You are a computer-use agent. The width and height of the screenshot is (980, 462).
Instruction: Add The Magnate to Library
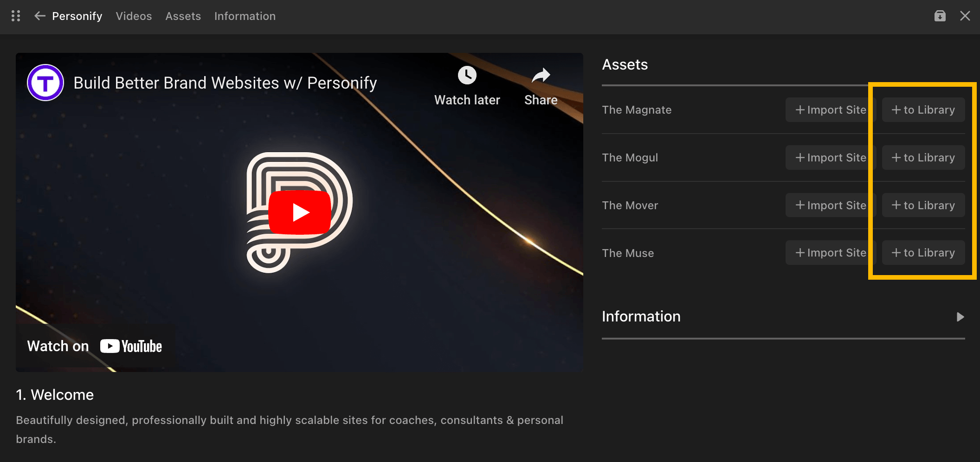pos(923,110)
